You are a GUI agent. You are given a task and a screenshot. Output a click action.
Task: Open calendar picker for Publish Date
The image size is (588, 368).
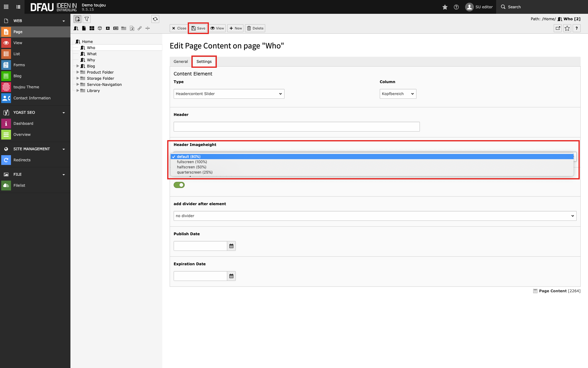(x=231, y=246)
